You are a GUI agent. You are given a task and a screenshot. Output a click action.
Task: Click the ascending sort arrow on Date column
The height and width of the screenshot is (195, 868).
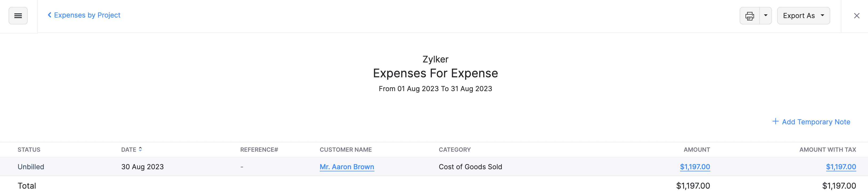coord(141,147)
